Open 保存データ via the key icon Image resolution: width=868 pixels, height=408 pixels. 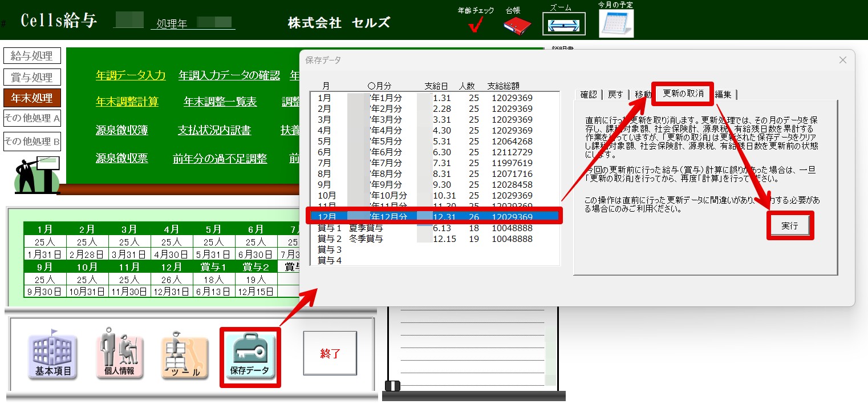tap(250, 354)
